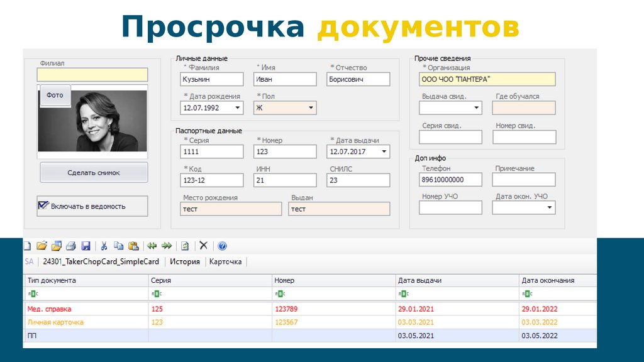Viewport: 644px width, 362px height.
Task: Sort by Дата окончания column header
Action: (x=558, y=280)
